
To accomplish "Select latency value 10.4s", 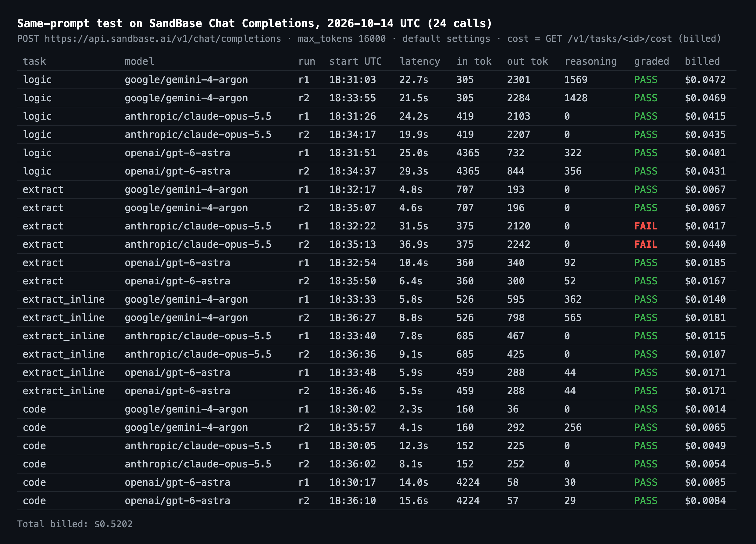I will 414,263.
